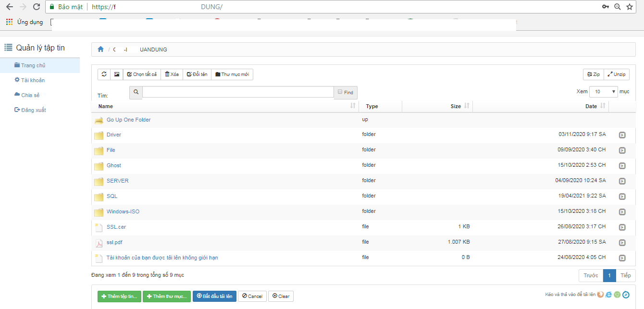Click the Đổi tên rename button
The image size is (644, 309).
coord(197,74)
